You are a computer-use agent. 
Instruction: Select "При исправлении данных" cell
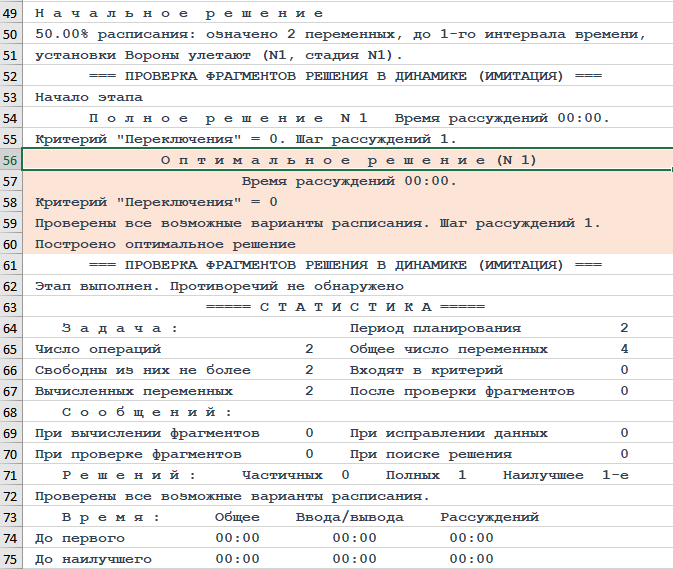pos(448,433)
